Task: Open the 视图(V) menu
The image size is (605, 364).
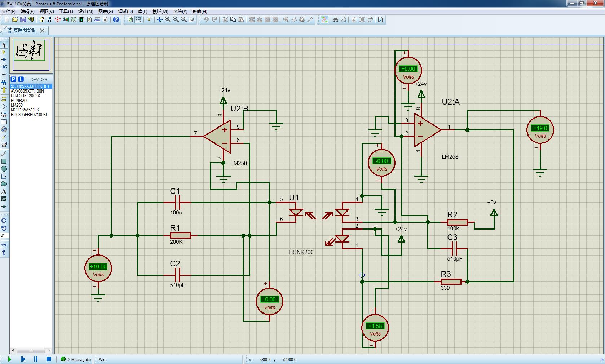Action: [47, 12]
